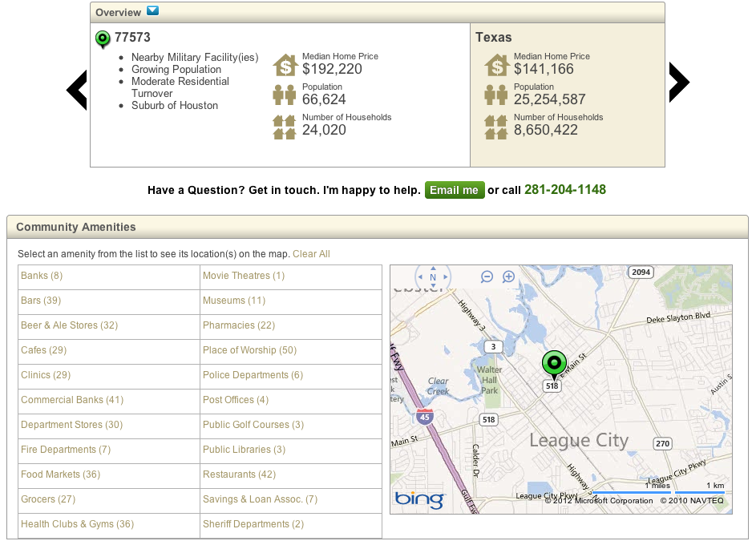
Task: Show Savings & Loan Assoc. (7)
Action: coord(261,499)
